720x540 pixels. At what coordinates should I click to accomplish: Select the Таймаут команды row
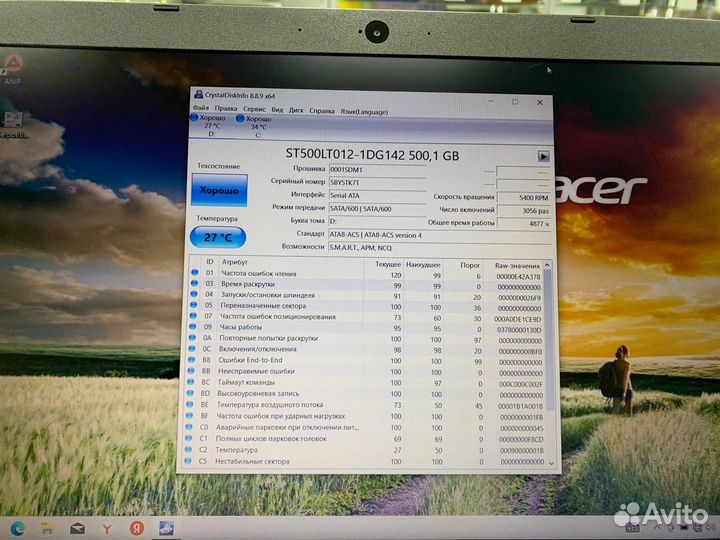366,383
